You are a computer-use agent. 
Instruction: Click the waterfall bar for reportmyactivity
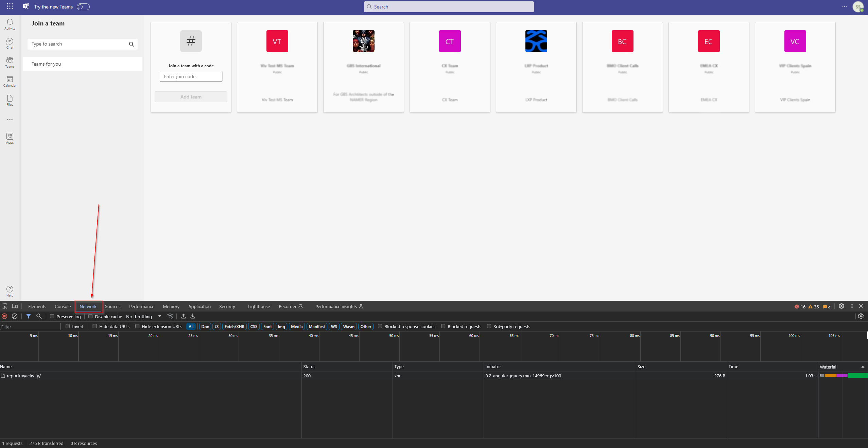click(x=844, y=375)
